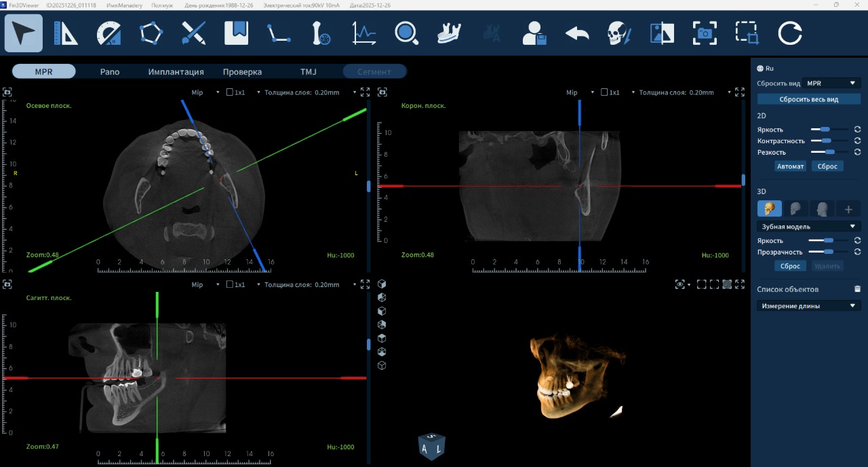Select dashed-frame box mode in 3D view
868x467 pixels.
[x=714, y=284]
